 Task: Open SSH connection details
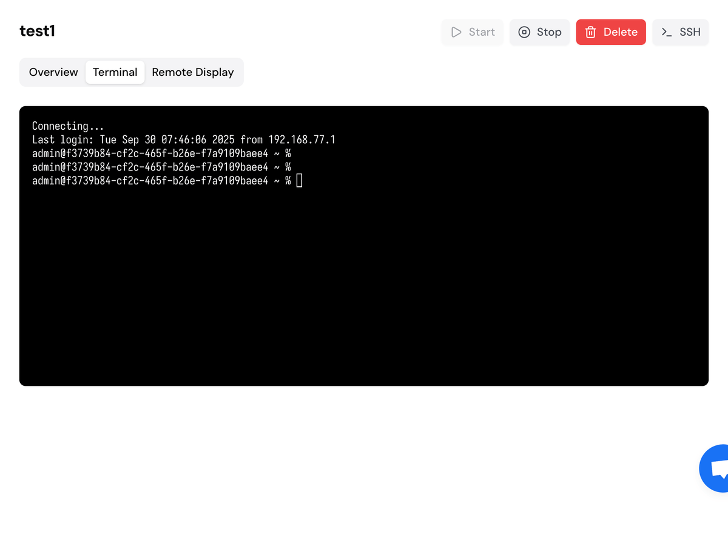coord(681,32)
